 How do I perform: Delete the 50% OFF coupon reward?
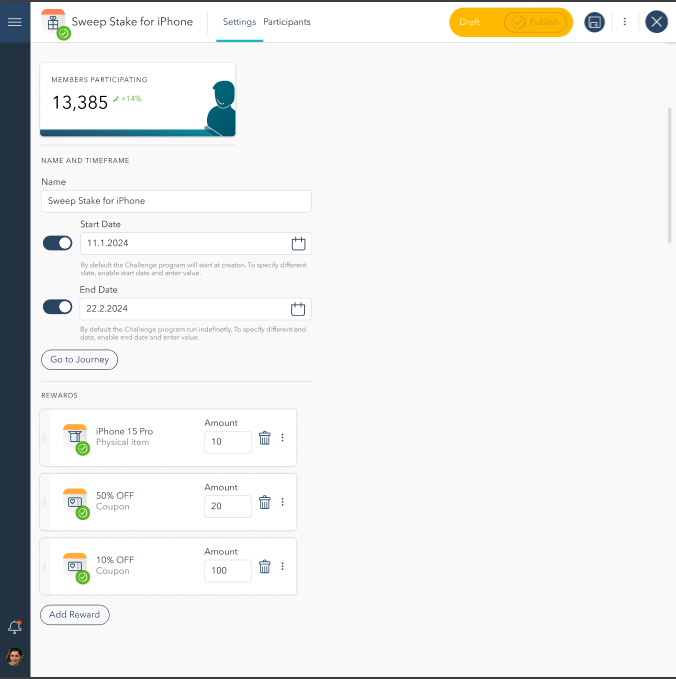(265, 502)
